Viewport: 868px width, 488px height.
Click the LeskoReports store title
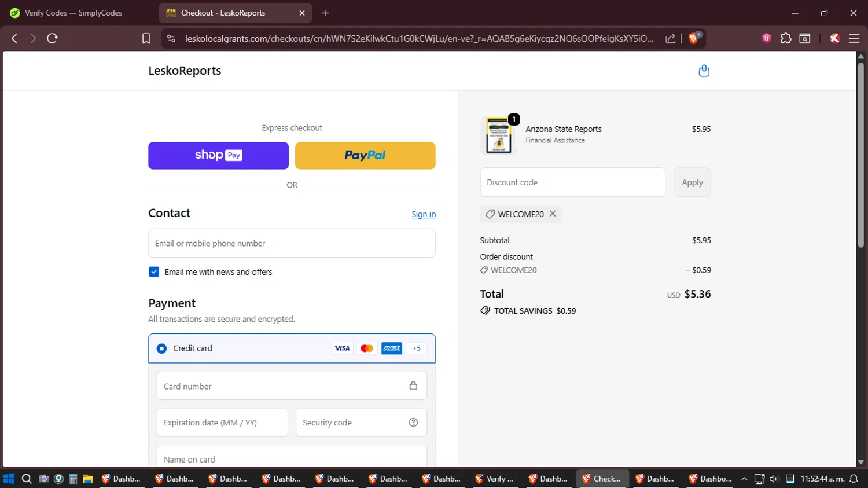pyautogui.click(x=185, y=71)
